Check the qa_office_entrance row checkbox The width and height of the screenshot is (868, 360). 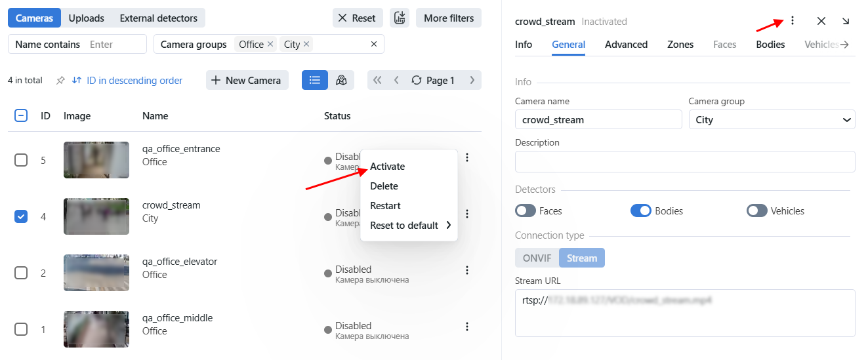pos(21,160)
